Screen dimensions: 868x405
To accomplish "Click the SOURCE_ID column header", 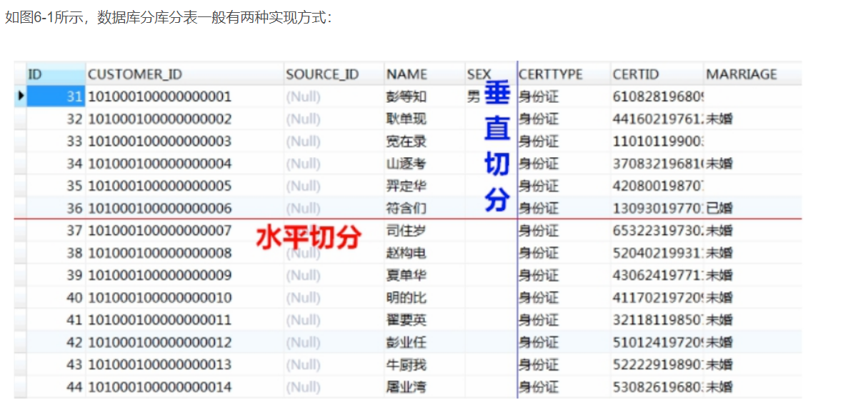I will 334,74.
